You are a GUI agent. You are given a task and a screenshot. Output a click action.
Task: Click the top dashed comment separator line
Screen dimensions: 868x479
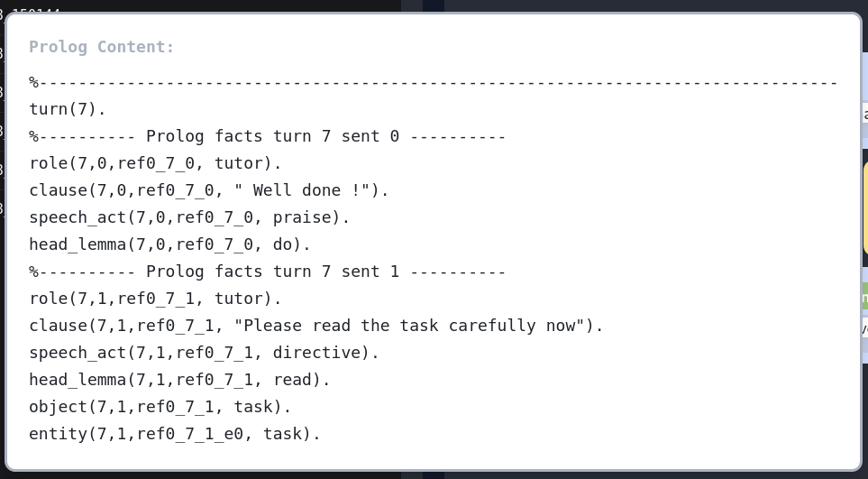[433, 83]
